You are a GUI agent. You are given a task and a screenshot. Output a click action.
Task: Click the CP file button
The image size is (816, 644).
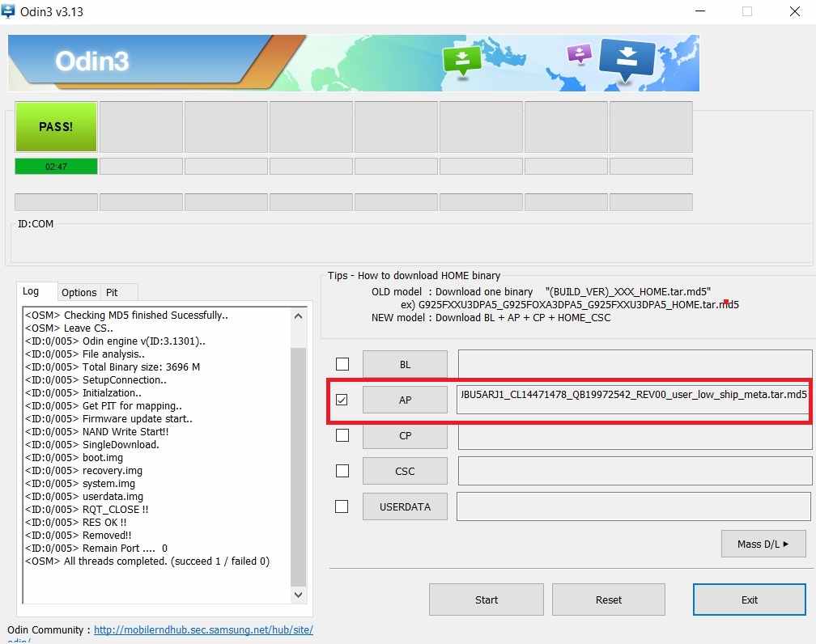405,435
